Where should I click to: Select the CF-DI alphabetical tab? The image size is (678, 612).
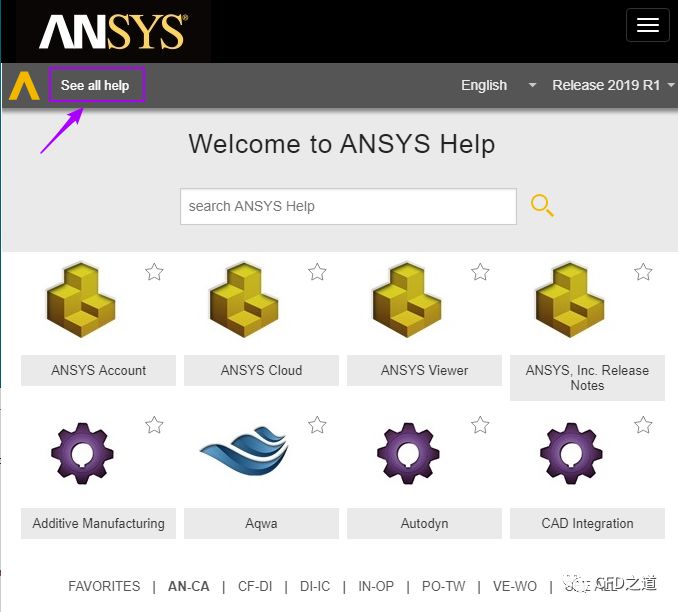click(255, 586)
